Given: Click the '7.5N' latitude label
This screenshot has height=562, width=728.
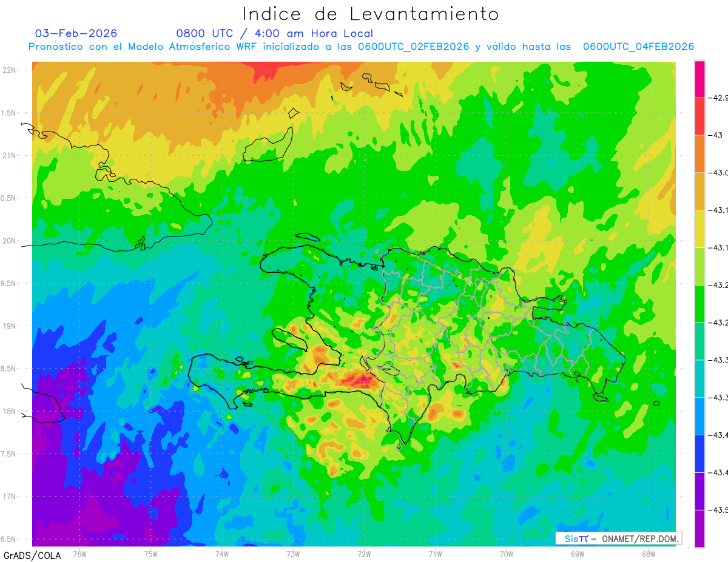Looking at the screenshot, I should coord(9,453).
